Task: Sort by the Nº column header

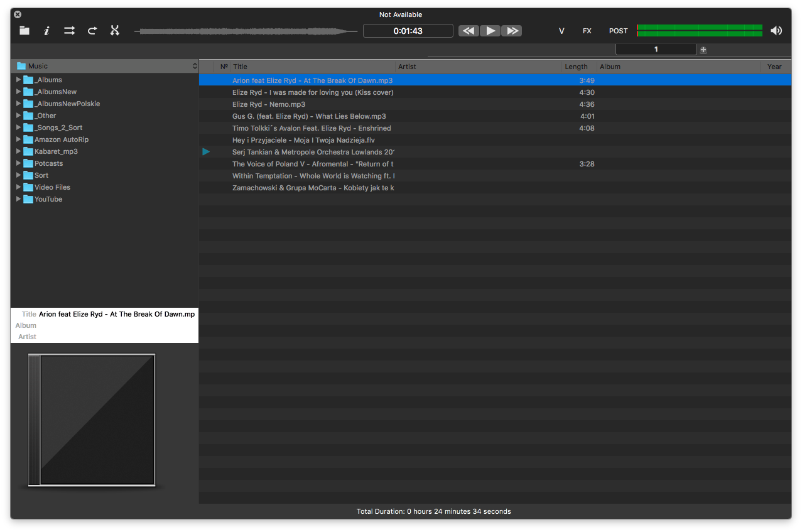Action: pyautogui.click(x=224, y=67)
